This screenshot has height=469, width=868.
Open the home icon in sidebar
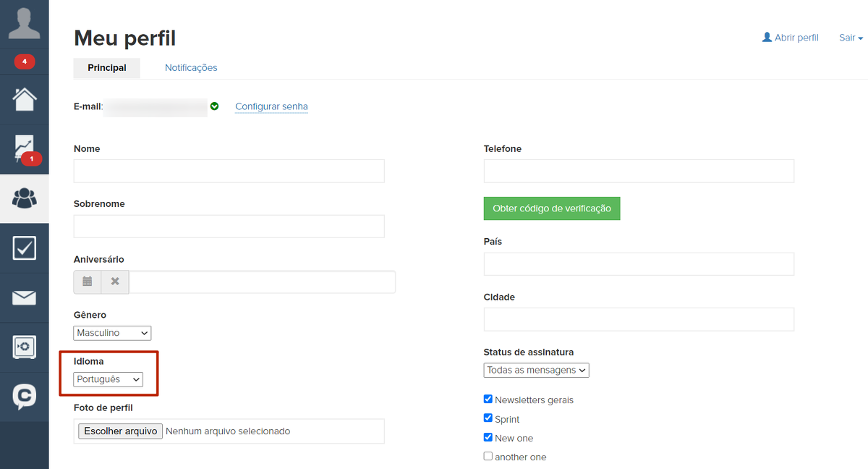(24, 99)
